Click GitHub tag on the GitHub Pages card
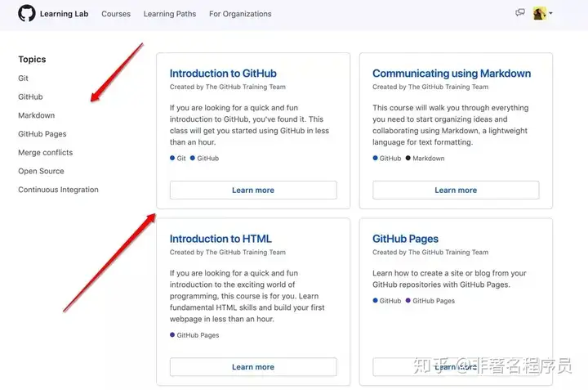Image resolution: width=588 pixels, height=390 pixels. pos(390,301)
